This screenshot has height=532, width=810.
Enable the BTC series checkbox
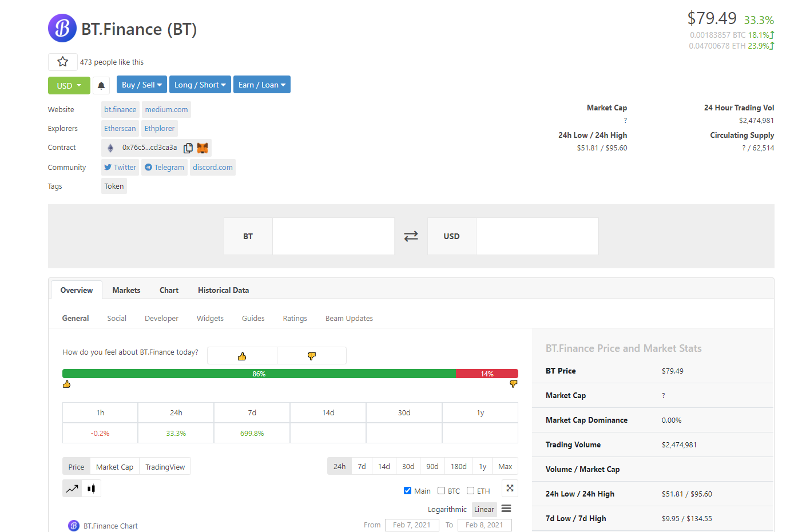coord(442,491)
